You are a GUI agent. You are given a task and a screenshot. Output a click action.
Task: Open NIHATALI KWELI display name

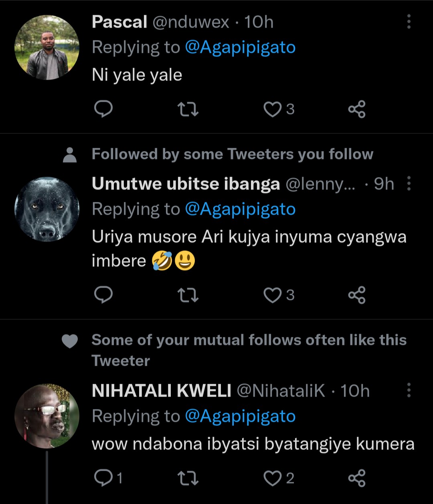[x=161, y=391]
